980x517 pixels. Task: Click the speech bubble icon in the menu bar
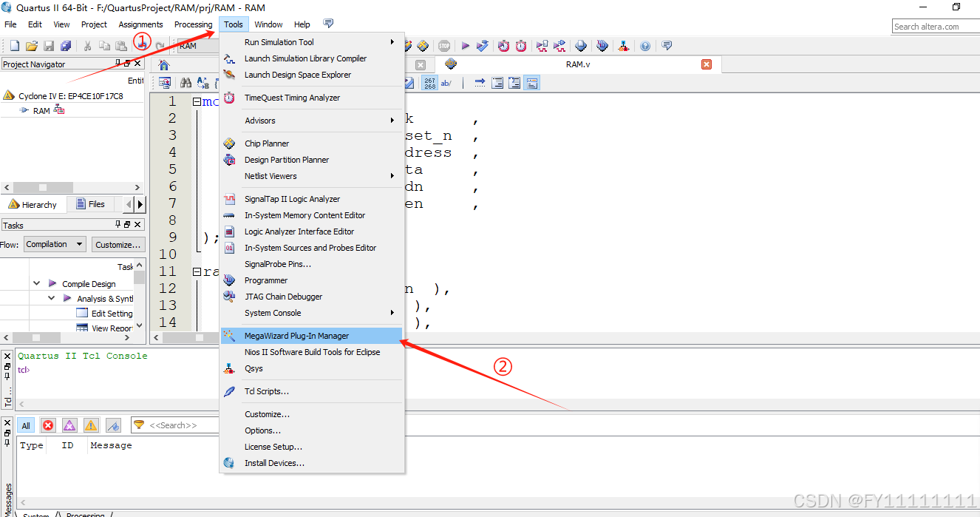click(328, 24)
